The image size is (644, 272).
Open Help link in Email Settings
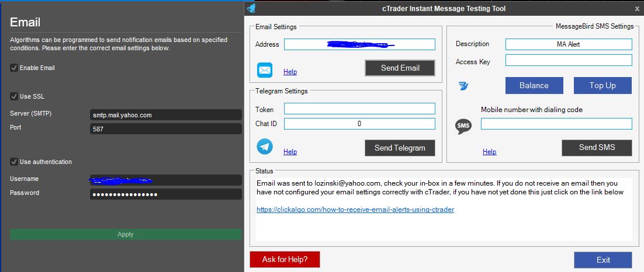(290, 72)
